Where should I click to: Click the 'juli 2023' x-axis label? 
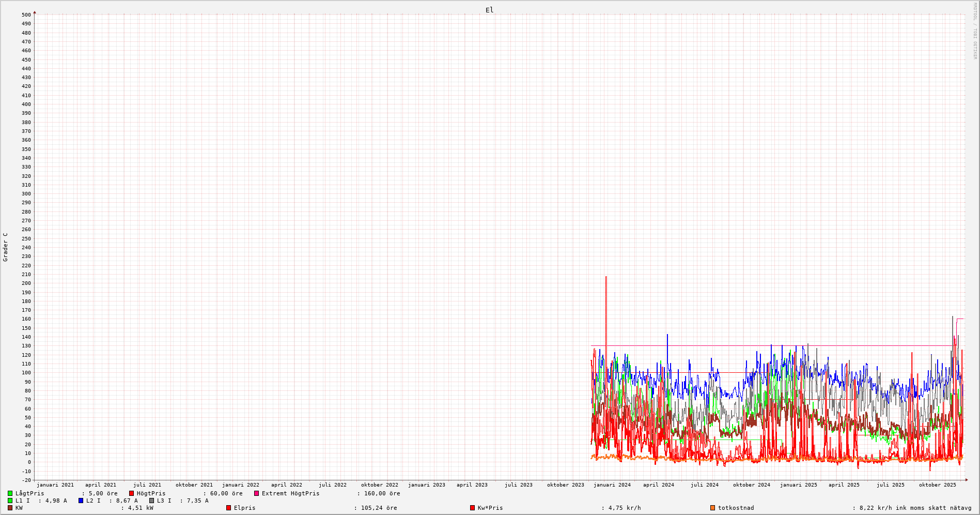pyautogui.click(x=518, y=485)
